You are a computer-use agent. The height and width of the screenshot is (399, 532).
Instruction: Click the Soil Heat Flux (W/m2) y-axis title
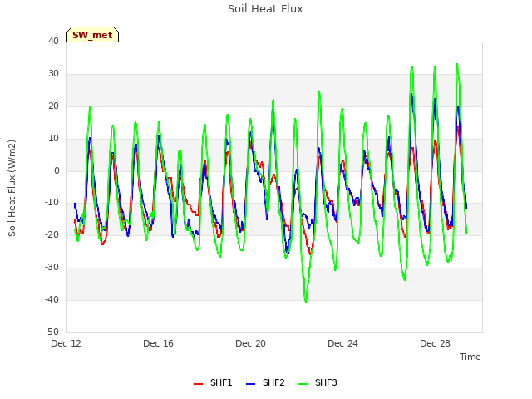coord(12,188)
